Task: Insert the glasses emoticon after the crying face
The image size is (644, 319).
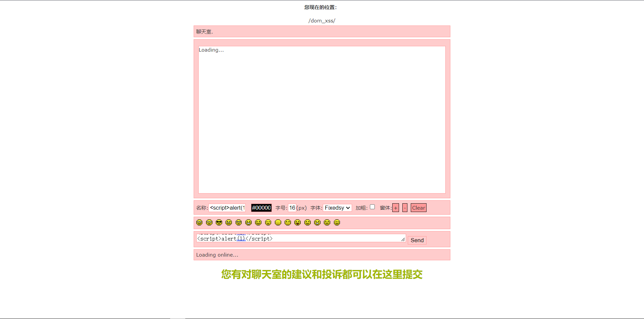Action: pyautogui.click(x=239, y=222)
